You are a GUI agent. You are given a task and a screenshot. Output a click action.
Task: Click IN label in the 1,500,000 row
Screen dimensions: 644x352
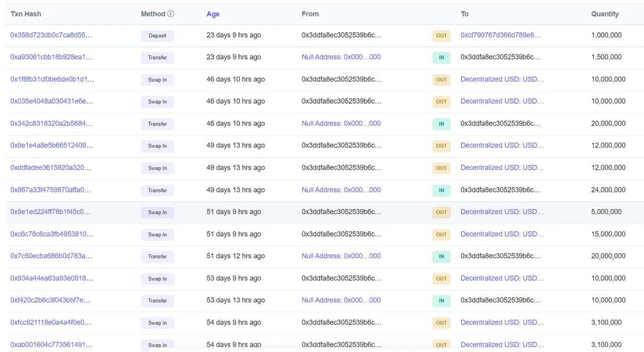point(441,57)
